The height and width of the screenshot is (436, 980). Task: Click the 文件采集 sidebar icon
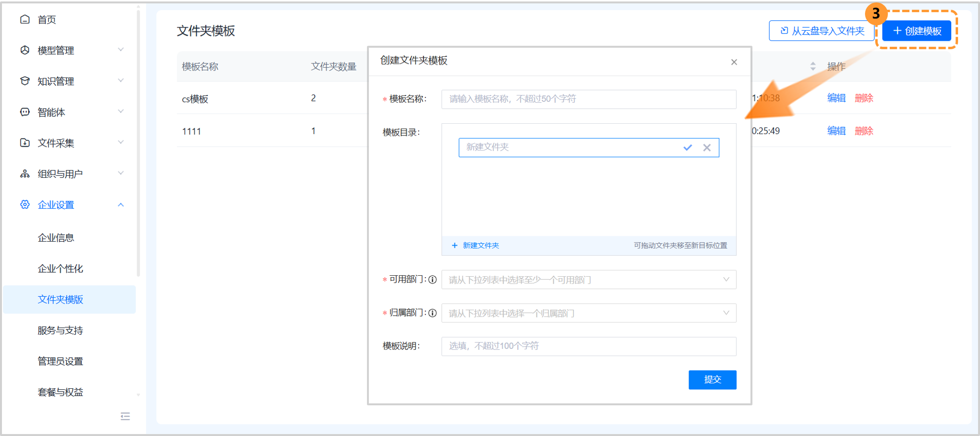(25, 143)
